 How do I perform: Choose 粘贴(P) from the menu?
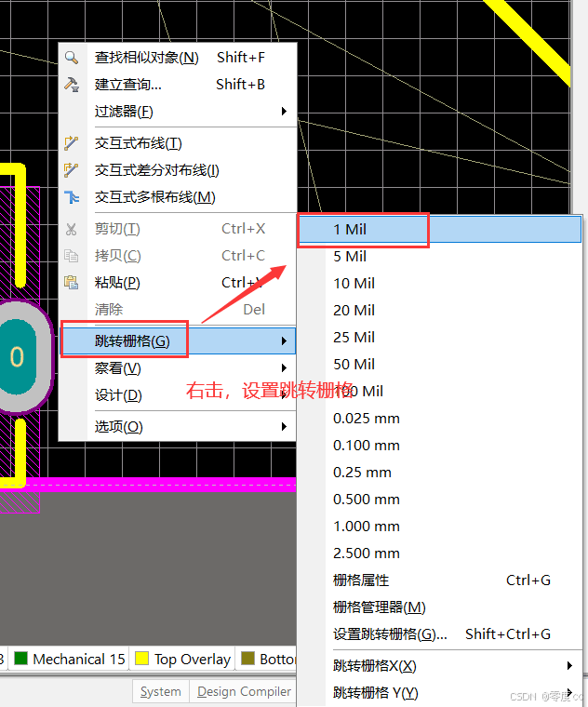(178, 283)
